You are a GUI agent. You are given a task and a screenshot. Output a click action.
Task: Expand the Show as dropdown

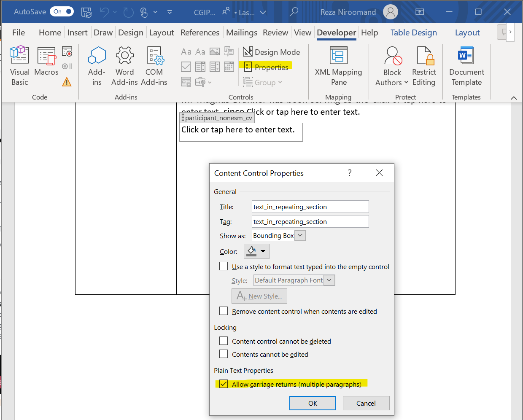tap(300, 236)
